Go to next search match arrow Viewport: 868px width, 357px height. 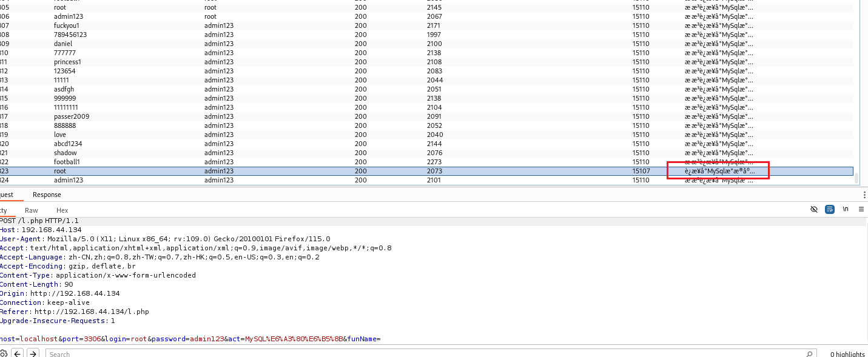[x=33, y=354]
